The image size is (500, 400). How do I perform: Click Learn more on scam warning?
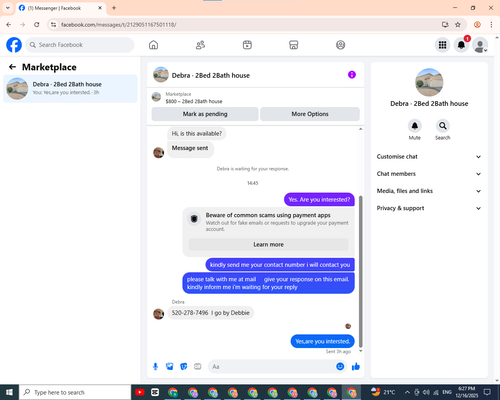[269, 244]
